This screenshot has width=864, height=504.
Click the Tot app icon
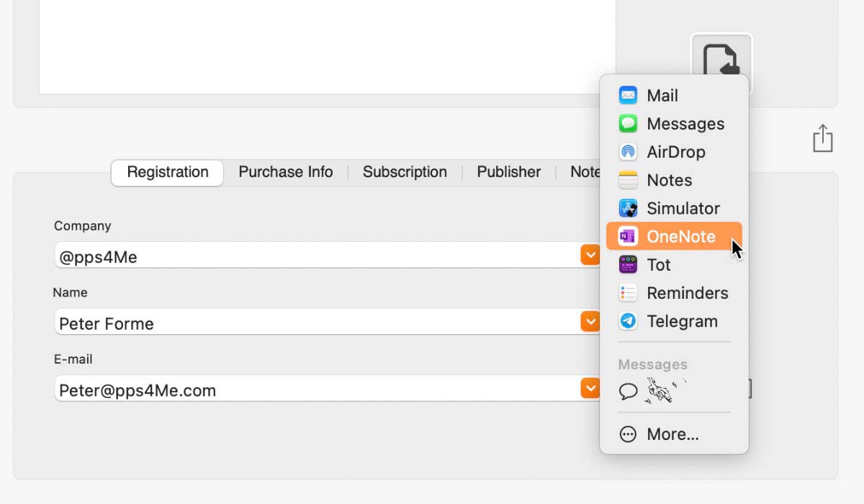point(628,265)
